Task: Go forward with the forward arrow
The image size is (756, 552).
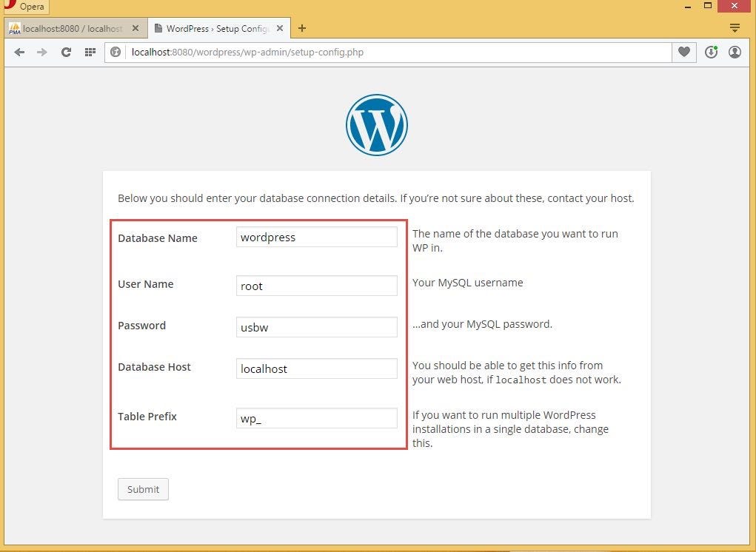Action: [42, 52]
